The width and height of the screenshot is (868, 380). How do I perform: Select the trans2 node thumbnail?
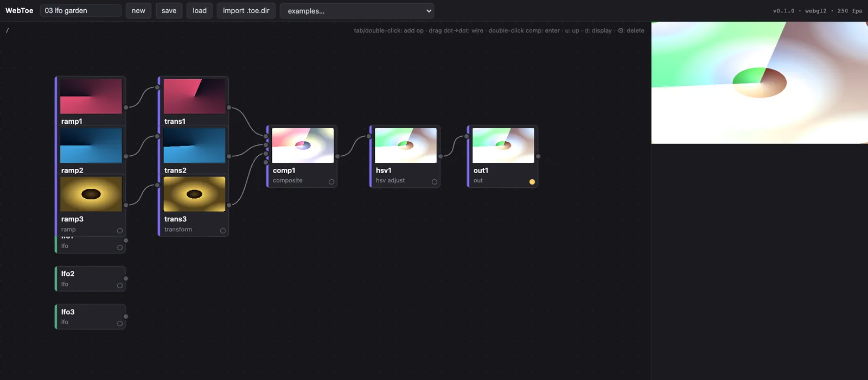194,145
